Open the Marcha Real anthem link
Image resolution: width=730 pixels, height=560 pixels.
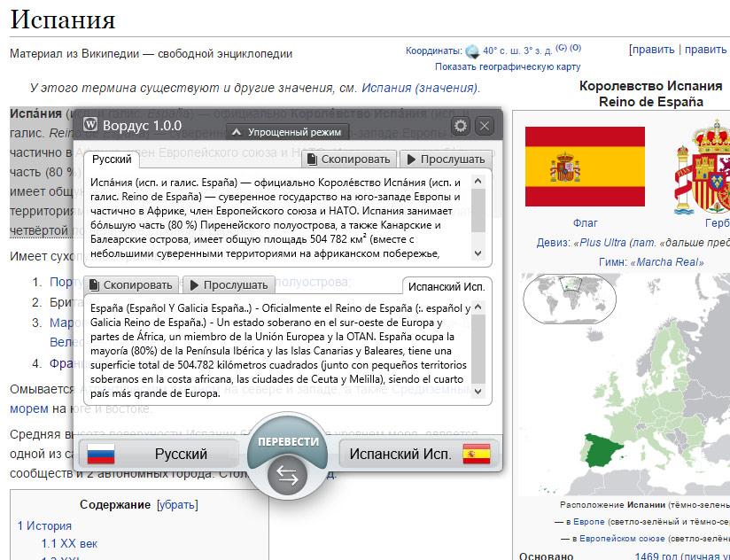click(x=667, y=262)
